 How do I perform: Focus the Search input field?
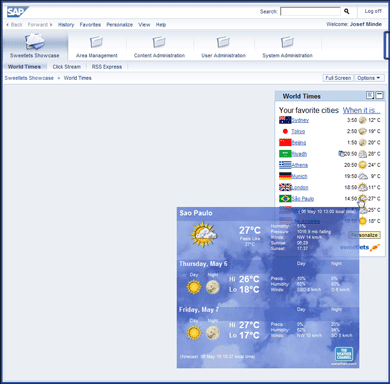click(x=310, y=11)
